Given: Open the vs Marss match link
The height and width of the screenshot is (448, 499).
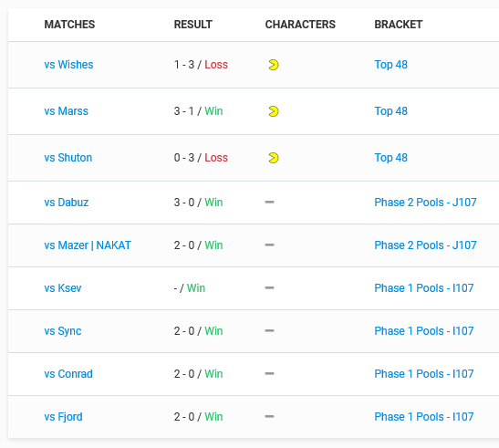Looking at the screenshot, I should [67, 111].
